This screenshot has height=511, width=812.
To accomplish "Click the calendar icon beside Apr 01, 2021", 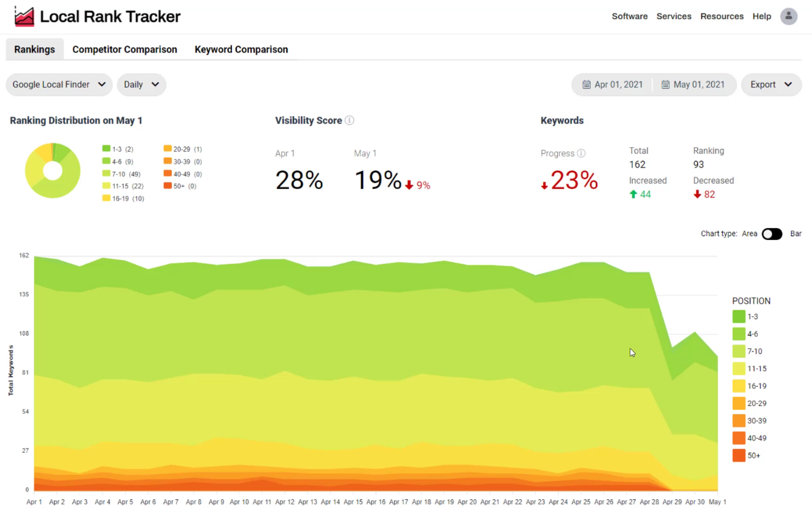I will click(x=586, y=85).
